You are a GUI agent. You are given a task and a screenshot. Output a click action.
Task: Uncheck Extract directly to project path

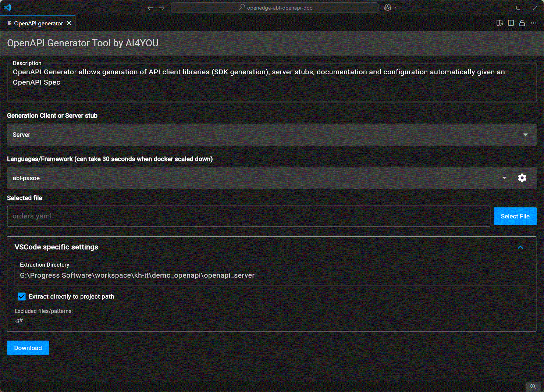22,296
